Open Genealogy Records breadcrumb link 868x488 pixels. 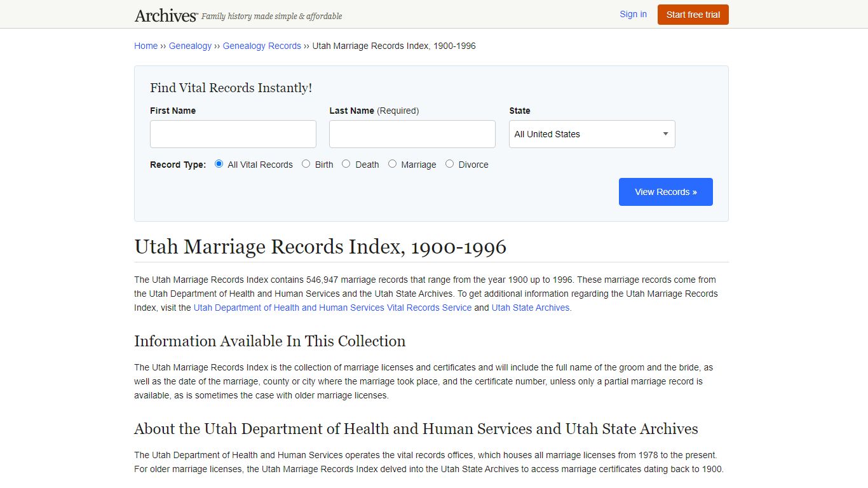[x=262, y=46]
